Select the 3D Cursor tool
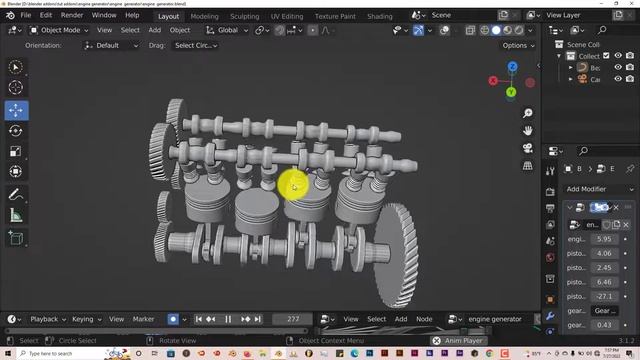 (16, 87)
